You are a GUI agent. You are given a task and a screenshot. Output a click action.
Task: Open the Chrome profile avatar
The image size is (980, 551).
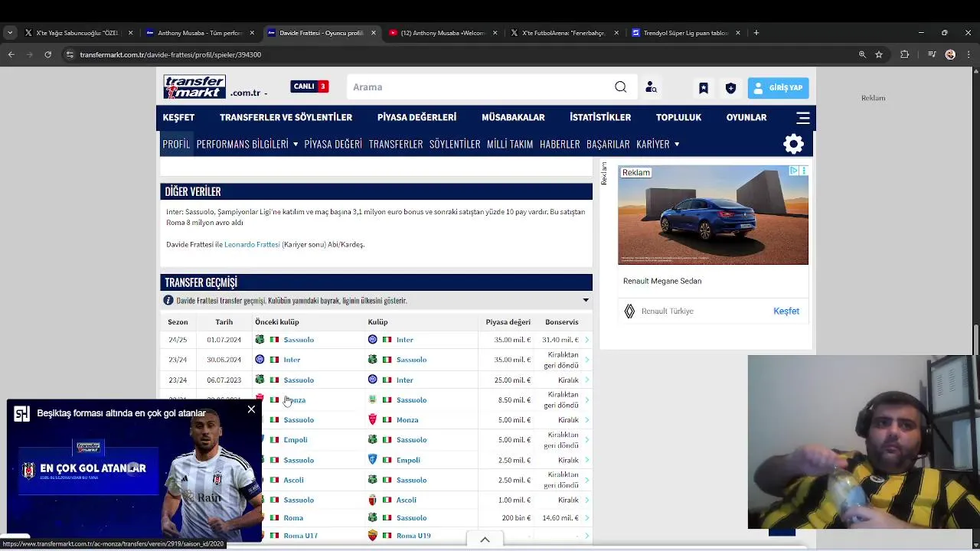[950, 54]
